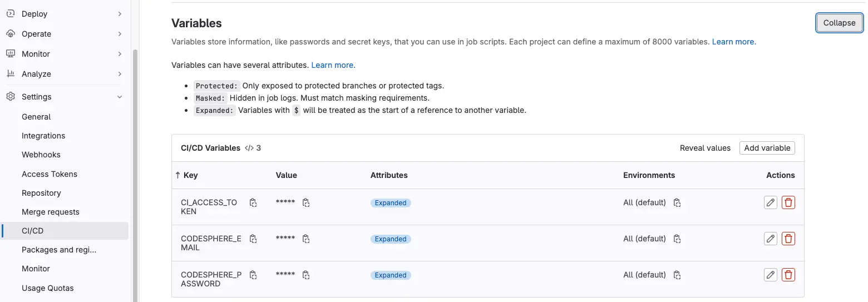Copy the CODESPHERE_EMAIL key name
The width and height of the screenshot is (868, 302).
pos(253,239)
